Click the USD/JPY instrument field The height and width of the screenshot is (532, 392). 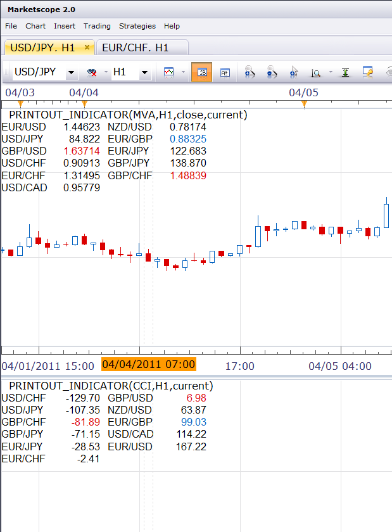click(x=39, y=72)
